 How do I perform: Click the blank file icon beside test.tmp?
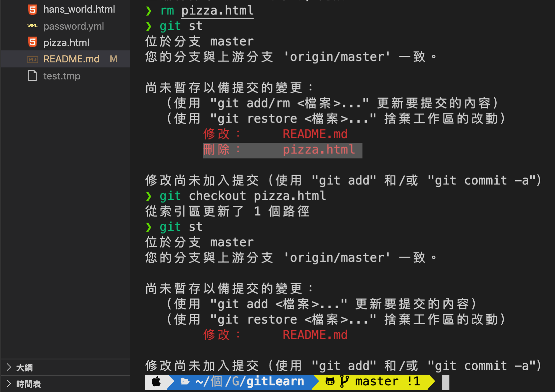pyautogui.click(x=32, y=76)
